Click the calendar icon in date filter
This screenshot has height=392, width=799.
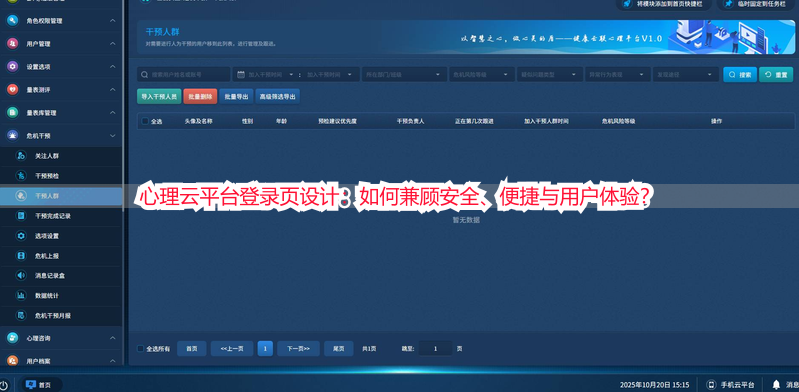click(x=241, y=74)
